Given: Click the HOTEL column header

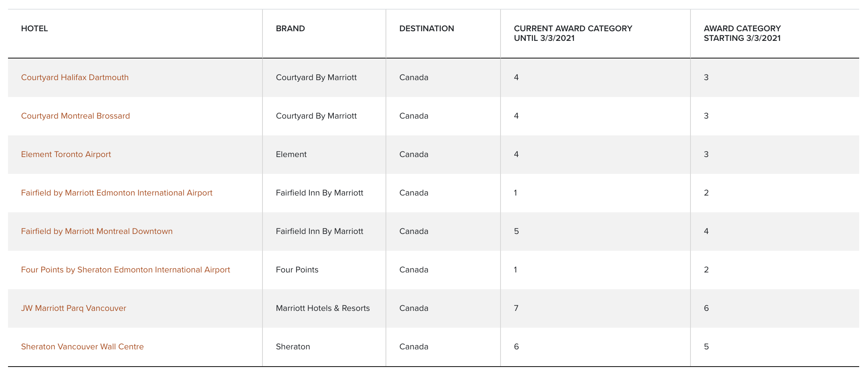Looking at the screenshot, I should [x=34, y=28].
